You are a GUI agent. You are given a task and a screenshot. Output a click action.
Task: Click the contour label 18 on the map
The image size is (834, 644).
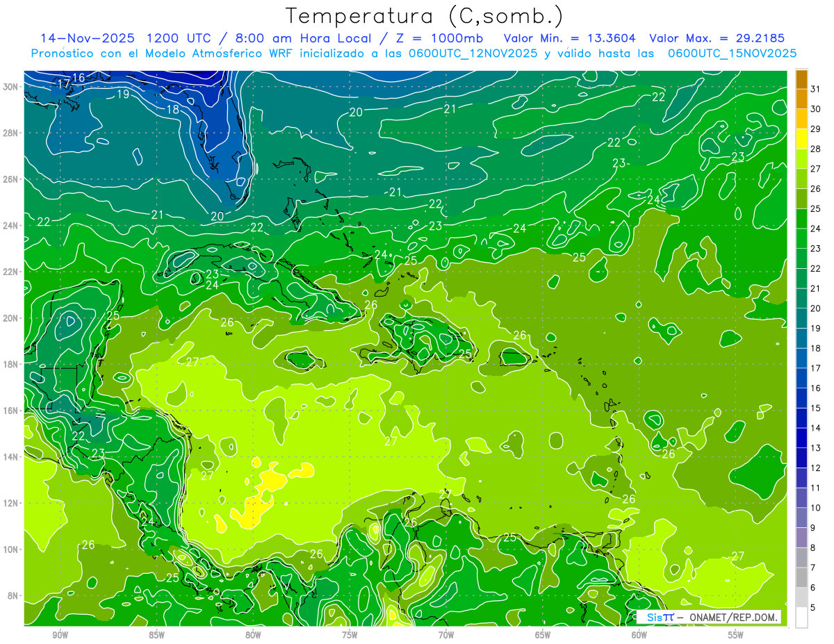click(173, 110)
